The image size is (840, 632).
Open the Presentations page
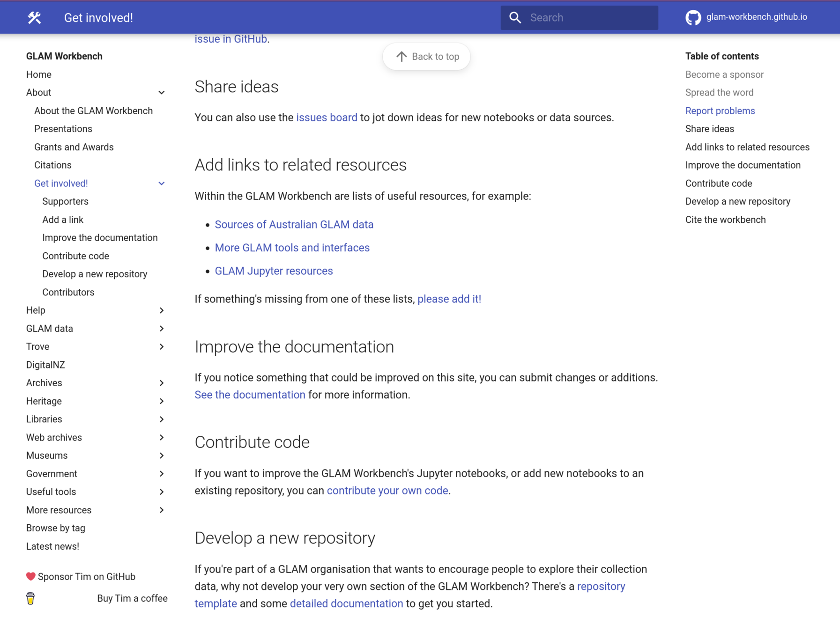tap(63, 129)
